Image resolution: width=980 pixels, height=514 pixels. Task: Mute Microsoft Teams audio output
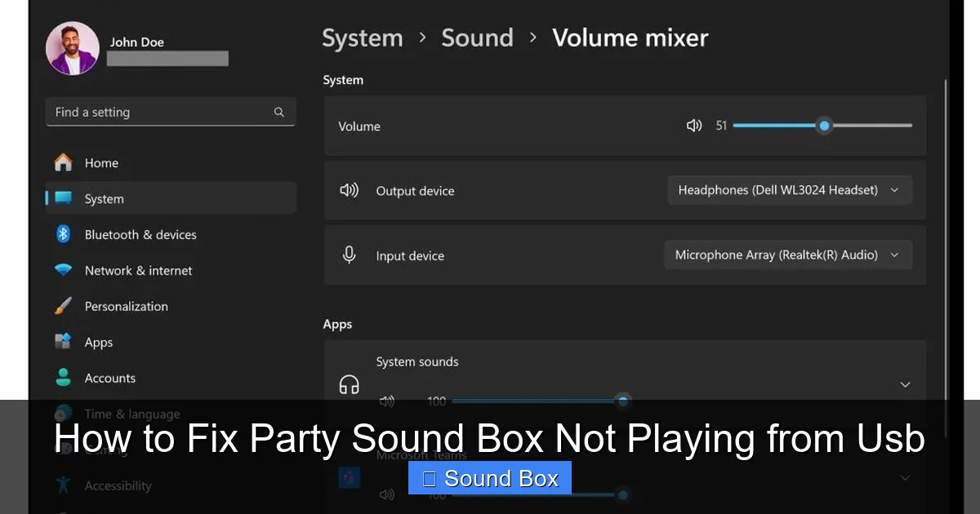pyautogui.click(x=386, y=494)
